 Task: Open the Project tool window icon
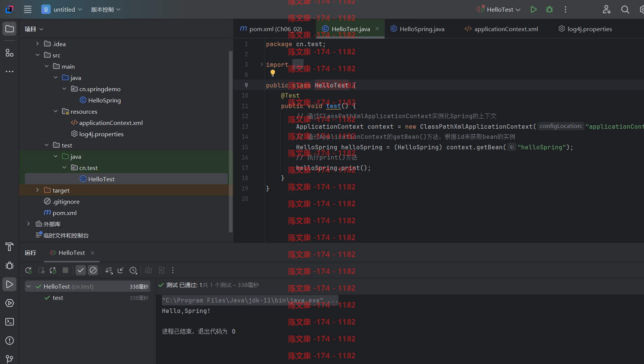click(x=10, y=29)
